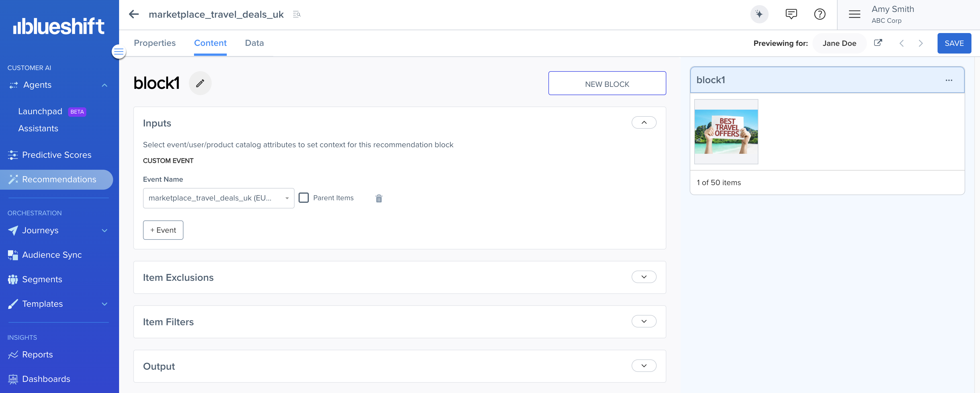Collapse the Inputs section
Screen dimensions: 980x393
[x=644, y=122]
